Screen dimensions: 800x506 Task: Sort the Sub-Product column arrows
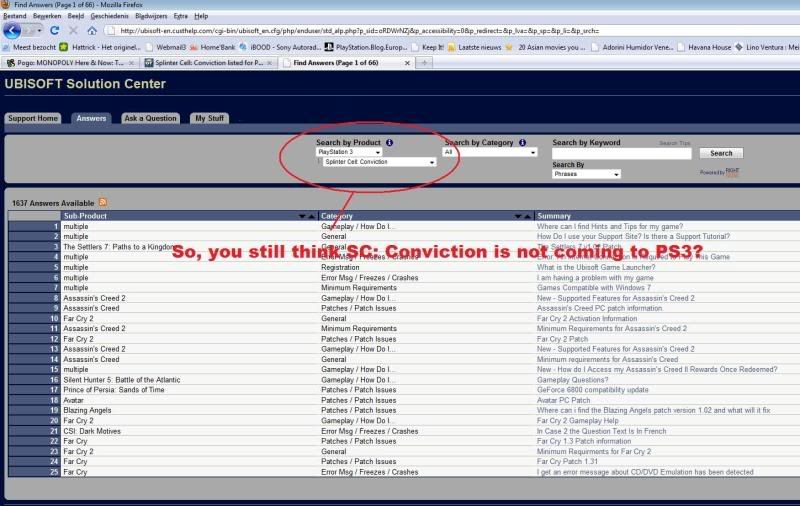pos(307,216)
